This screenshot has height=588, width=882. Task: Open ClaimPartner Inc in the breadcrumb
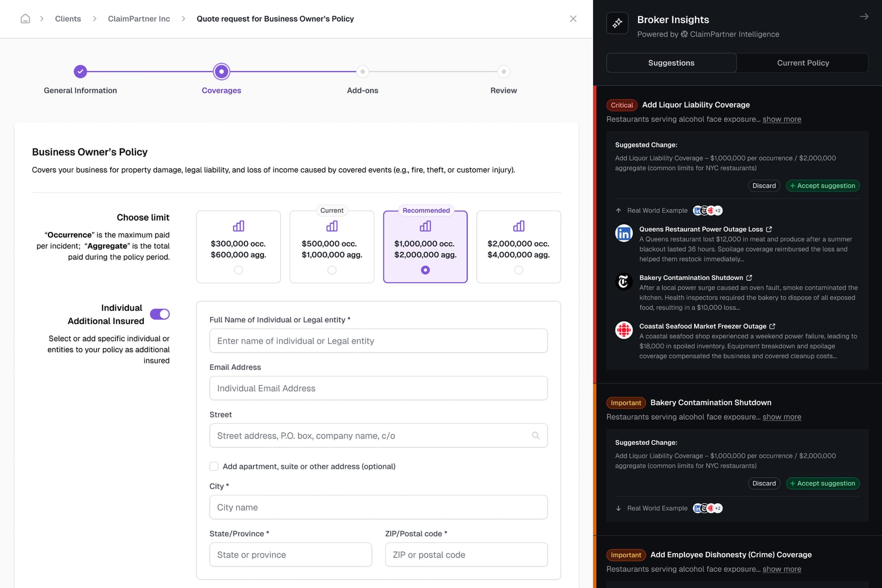tap(139, 19)
